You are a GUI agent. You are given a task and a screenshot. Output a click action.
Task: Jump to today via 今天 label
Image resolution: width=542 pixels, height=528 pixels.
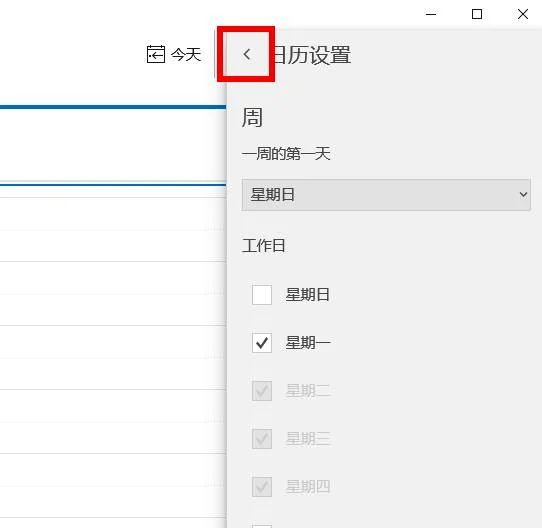click(186, 55)
